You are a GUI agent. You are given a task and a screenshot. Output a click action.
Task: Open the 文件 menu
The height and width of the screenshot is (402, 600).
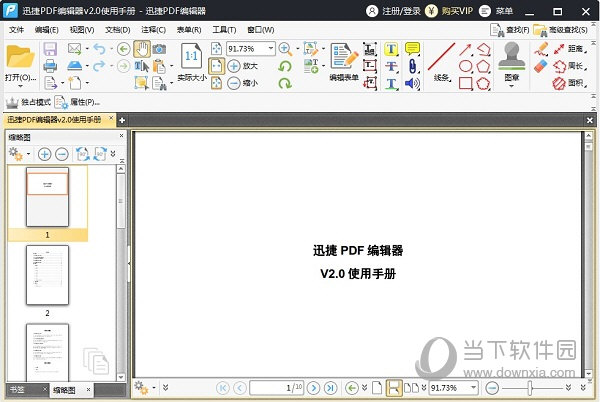tap(16, 29)
